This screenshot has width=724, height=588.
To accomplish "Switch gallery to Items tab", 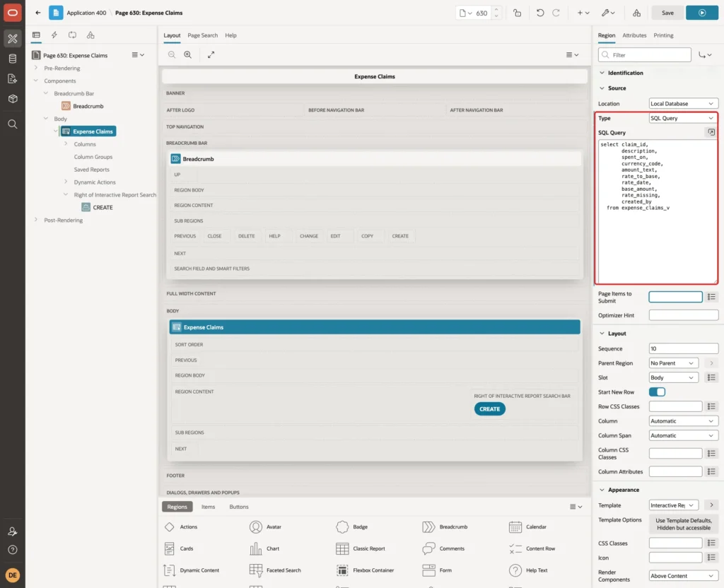I will coord(208,507).
